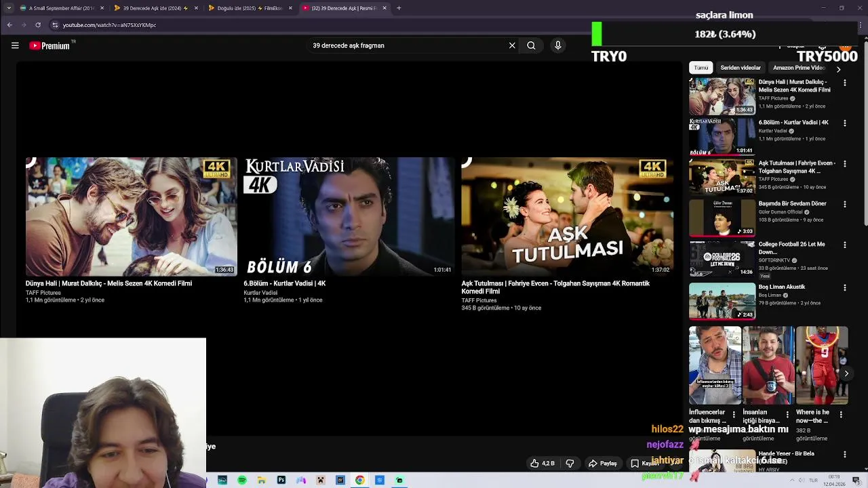The height and width of the screenshot is (488, 868).
Task: Open options menu for Başımda Bir Sevdam Döner
Action: 845,205
